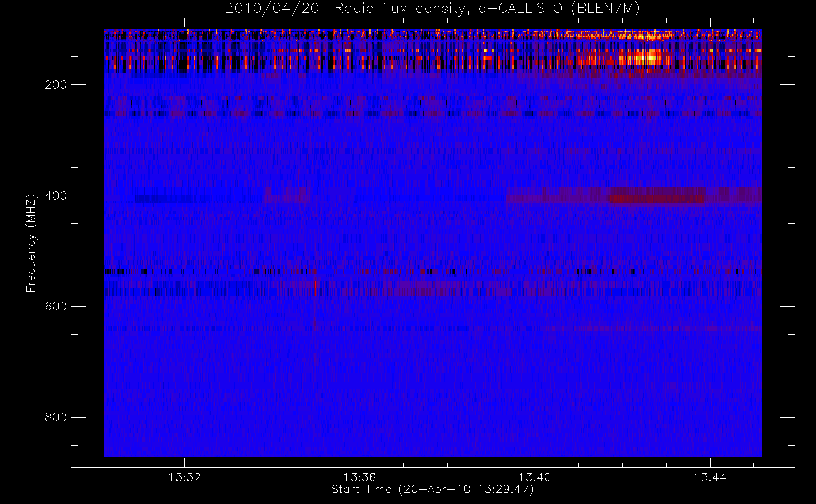Click the '400' frequency tick label
Image resolution: width=816 pixels, height=504 pixels.
55,196
